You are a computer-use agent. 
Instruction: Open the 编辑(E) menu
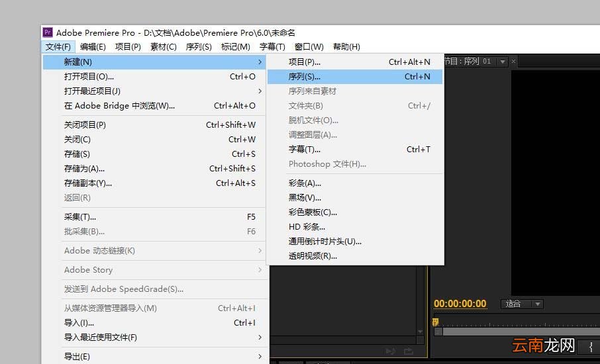(93, 46)
